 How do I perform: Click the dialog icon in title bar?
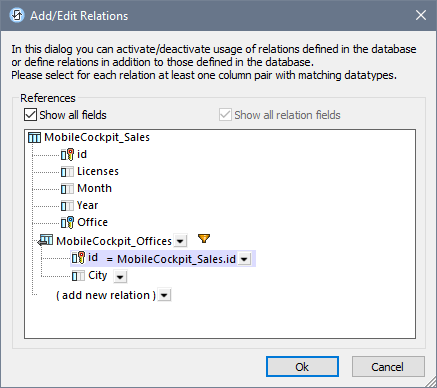pos(17,15)
